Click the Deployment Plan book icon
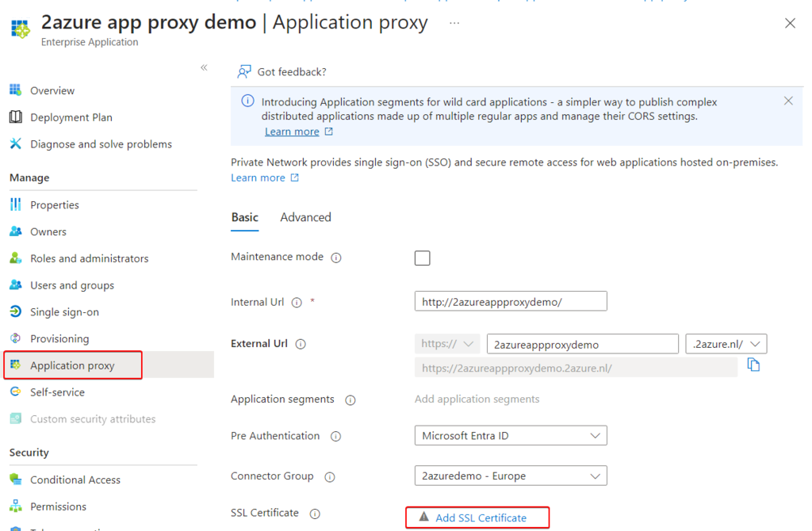 tap(16, 117)
